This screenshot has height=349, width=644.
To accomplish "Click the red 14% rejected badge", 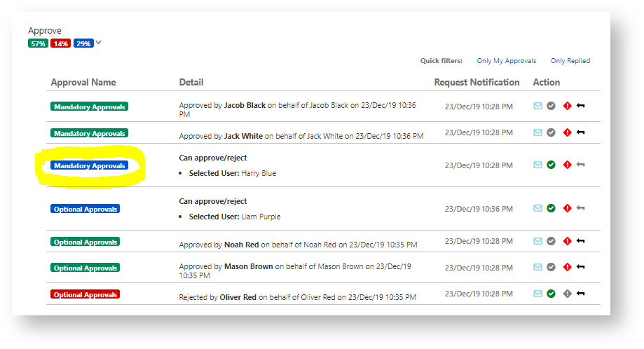I will pyautogui.click(x=60, y=43).
